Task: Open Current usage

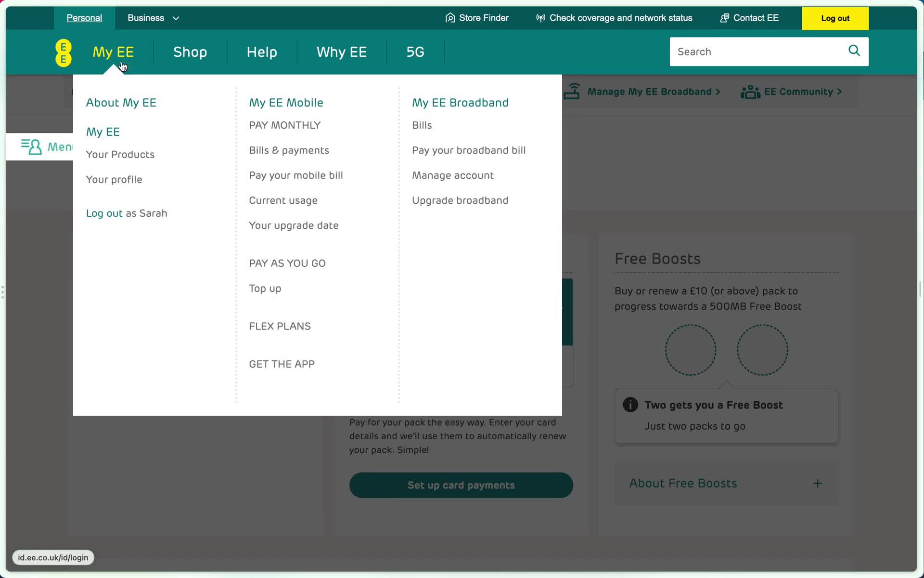Action: (x=283, y=200)
